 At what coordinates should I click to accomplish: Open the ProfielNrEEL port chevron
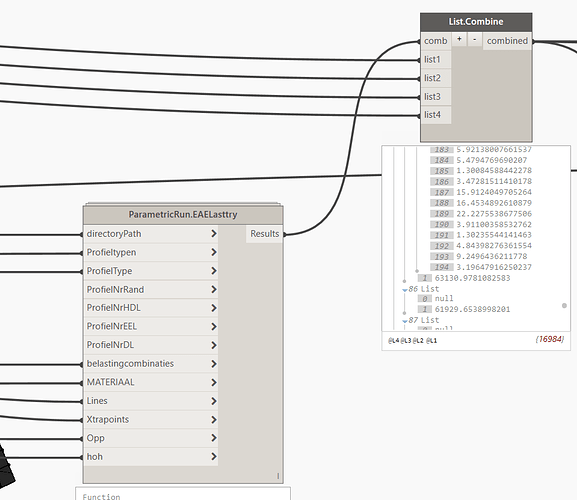213,326
